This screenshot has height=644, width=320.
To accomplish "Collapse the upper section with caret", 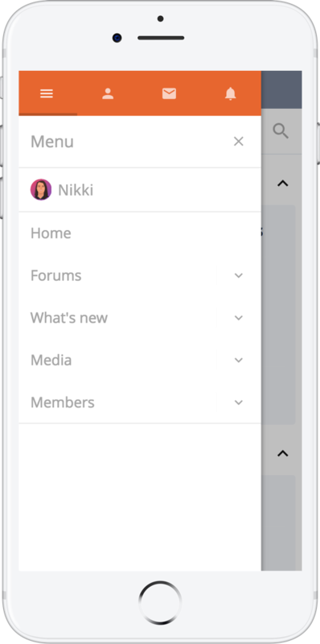I will click(x=283, y=184).
